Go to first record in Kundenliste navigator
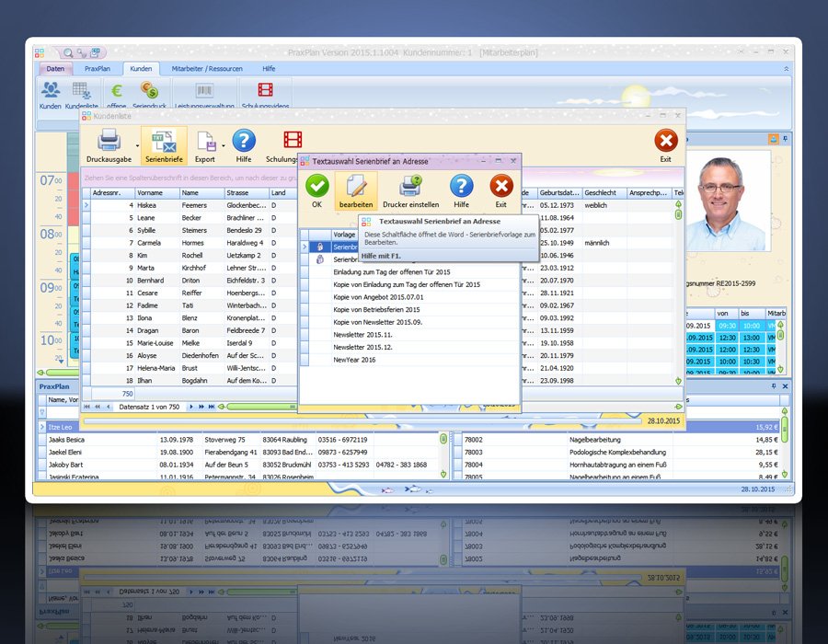The width and height of the screenshot is (828, 644). tap(87, 407)
